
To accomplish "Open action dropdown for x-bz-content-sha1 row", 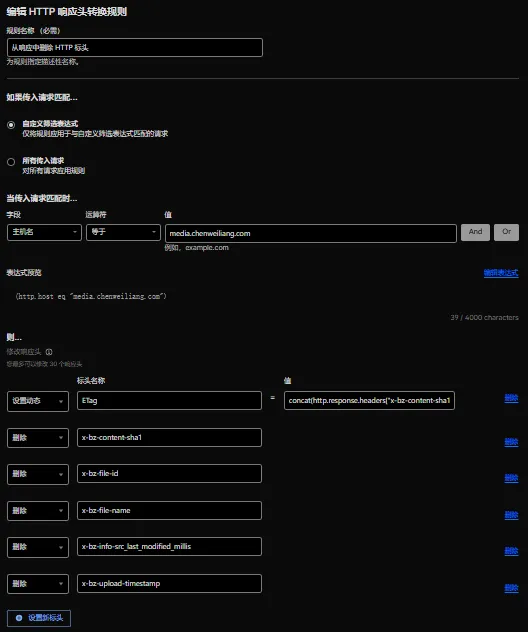I will point(38,438).
